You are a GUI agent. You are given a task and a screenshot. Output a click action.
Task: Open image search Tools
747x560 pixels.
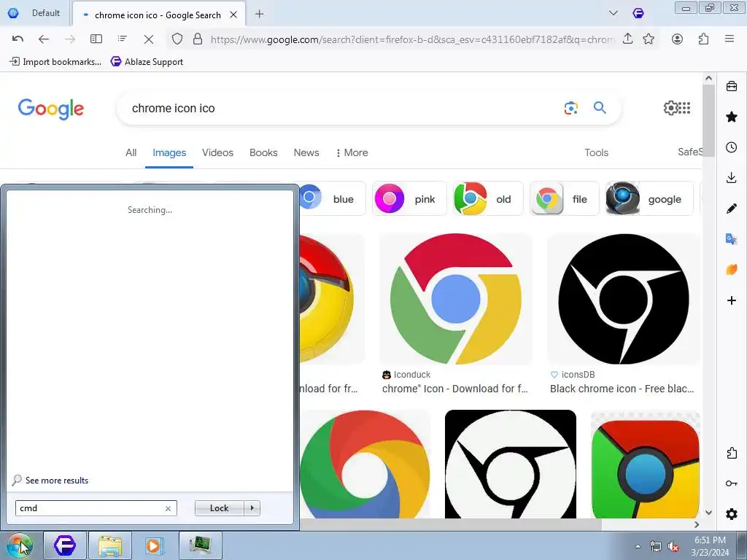[597, 152]
